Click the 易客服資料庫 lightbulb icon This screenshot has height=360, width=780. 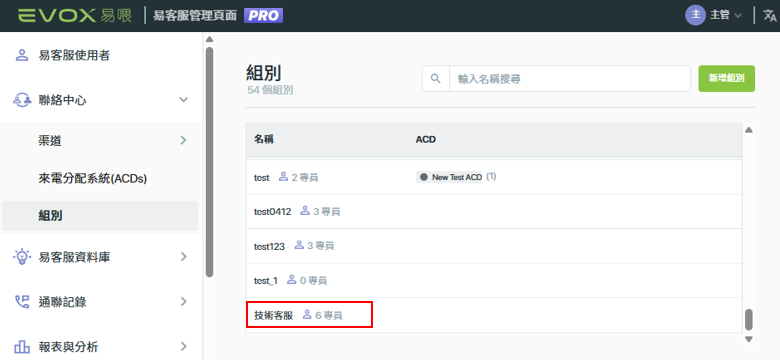point(21,257)
